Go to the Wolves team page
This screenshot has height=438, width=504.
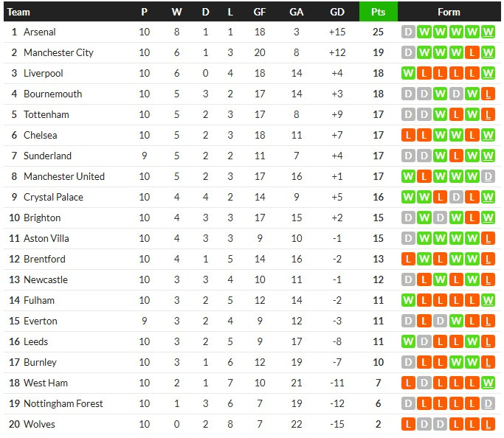click(39, 425)
